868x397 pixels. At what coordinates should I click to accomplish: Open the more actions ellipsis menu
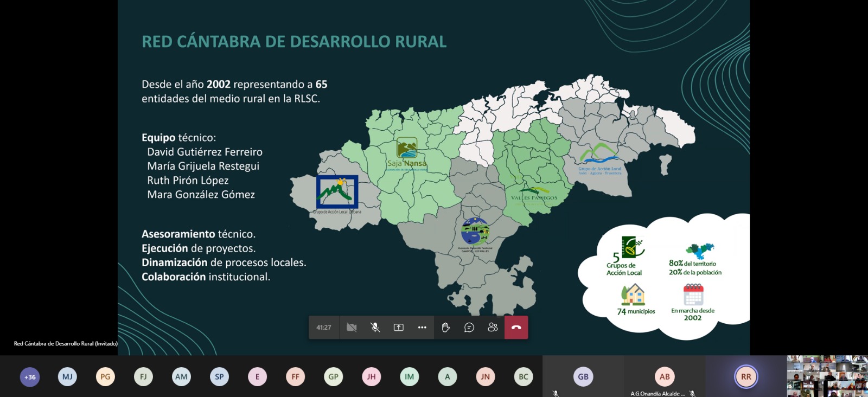point(422,328)
